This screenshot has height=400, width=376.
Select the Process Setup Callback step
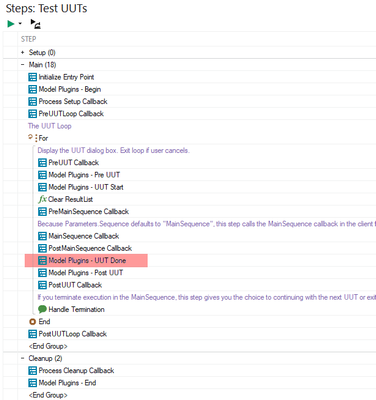73,101
